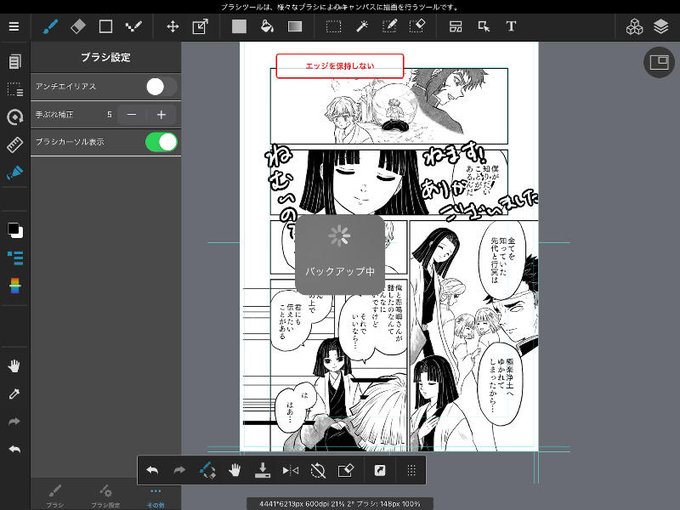The image size is (680, 510).
Task: Select the selection eraser tool
Action: [x=417, y=26]
